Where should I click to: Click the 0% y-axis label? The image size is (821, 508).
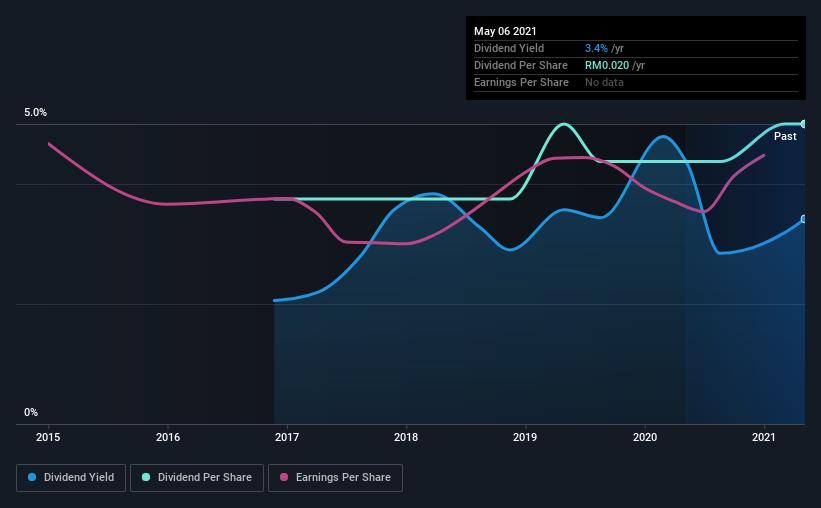31,413
